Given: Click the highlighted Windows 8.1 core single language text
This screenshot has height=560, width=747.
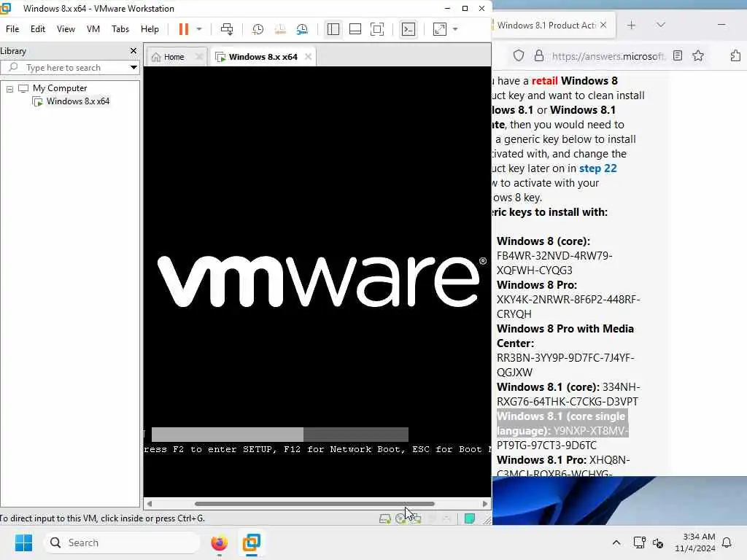Looking at the screenshot, I should (x=561, y=424).
